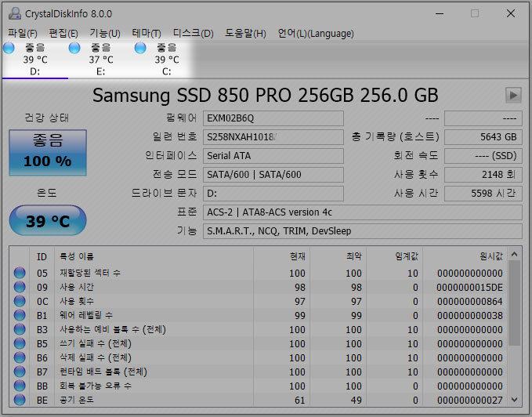Click the ID column header
Image resolution: width=532 pixels, height=417 pixels.
(x=42, y=256)
